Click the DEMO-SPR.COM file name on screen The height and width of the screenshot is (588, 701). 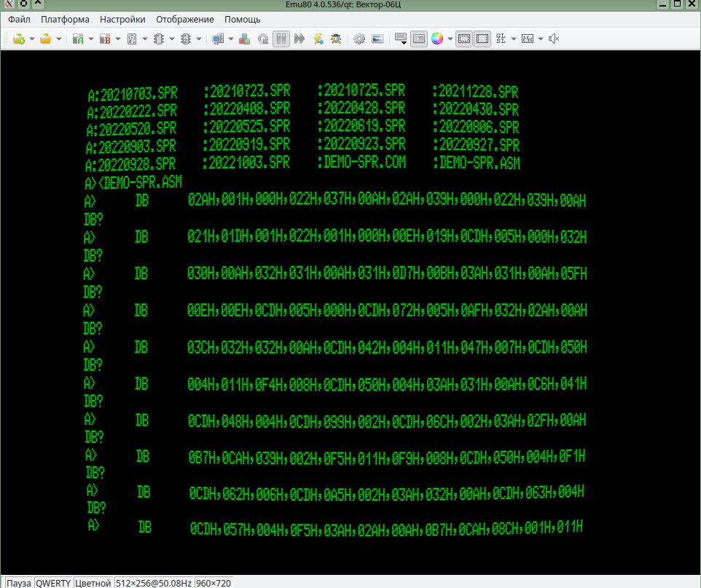pos(361,162)
